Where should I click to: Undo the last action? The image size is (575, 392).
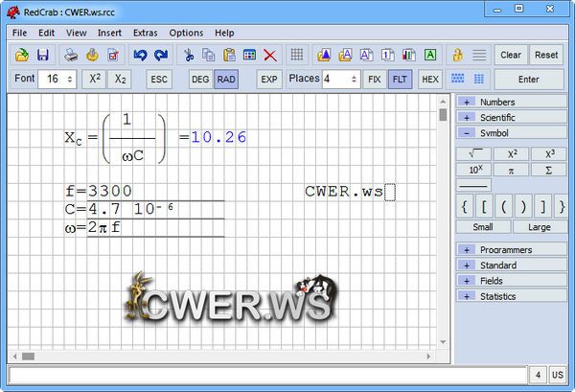coord(141,56)
